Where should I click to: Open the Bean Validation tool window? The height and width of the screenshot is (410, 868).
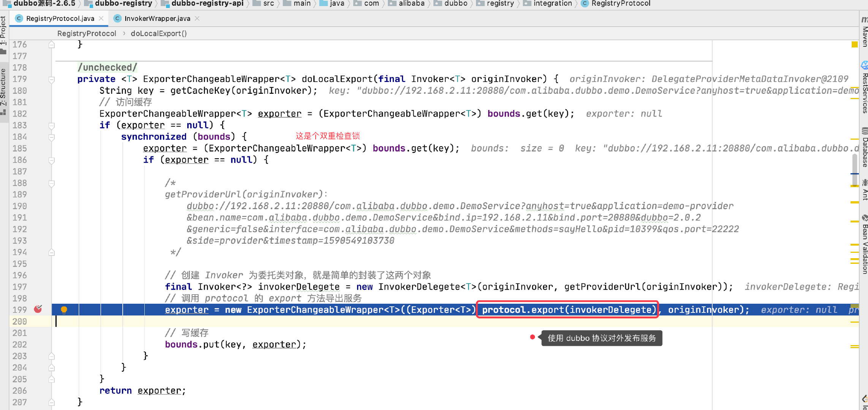pos(864,245)
